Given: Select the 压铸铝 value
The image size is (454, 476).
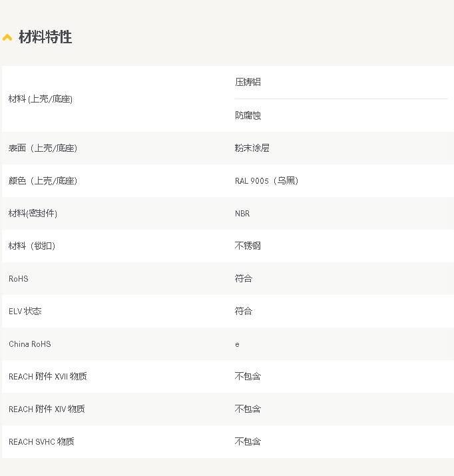Looking at the screenshot, I should [x=248, y=82].
